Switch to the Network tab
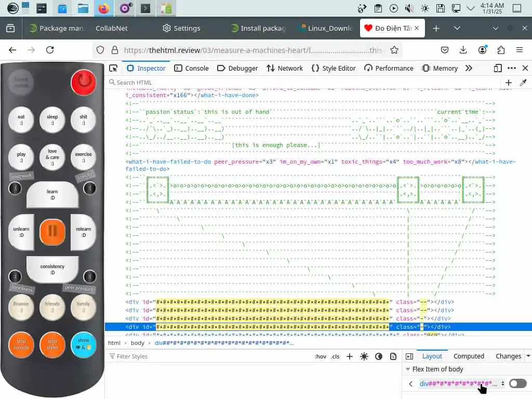The width and height of the screenshot is (532, 399). (x=285, y=68)
